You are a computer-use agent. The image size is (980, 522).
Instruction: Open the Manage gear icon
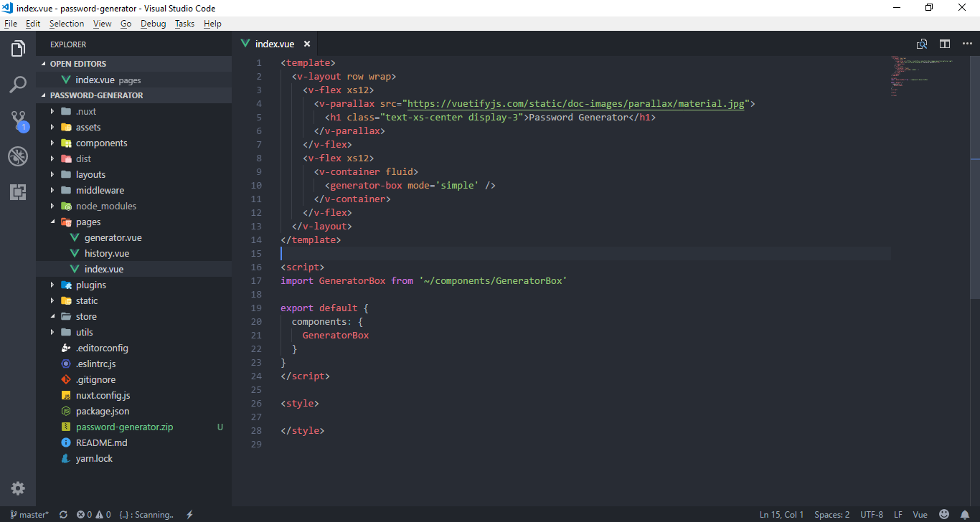tap(18, 488)
